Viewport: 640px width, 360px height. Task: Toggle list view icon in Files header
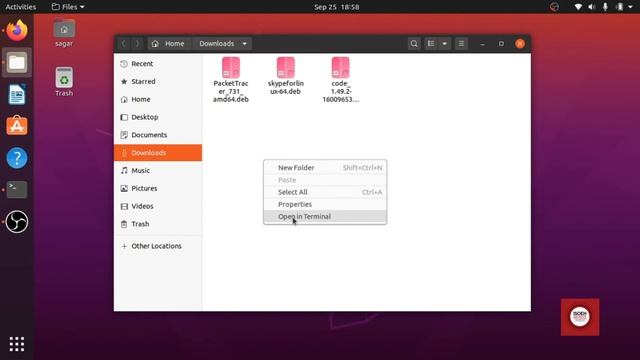click(431, 44)
